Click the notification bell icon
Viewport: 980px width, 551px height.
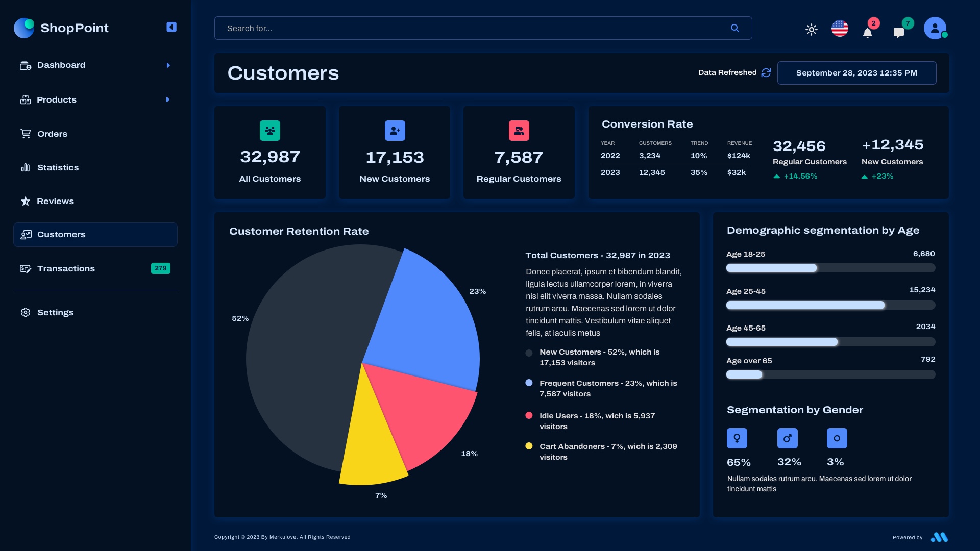[x=868, y=32]
